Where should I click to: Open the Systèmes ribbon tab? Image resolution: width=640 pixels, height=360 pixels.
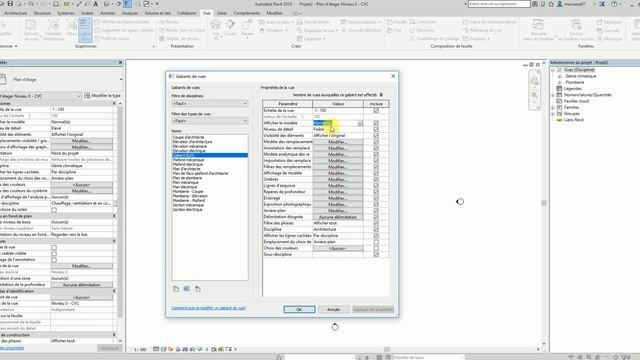tap(66, 13)
